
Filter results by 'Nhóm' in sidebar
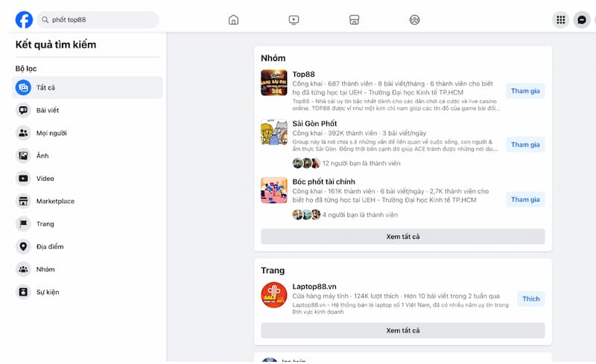(x=45, y=269)
